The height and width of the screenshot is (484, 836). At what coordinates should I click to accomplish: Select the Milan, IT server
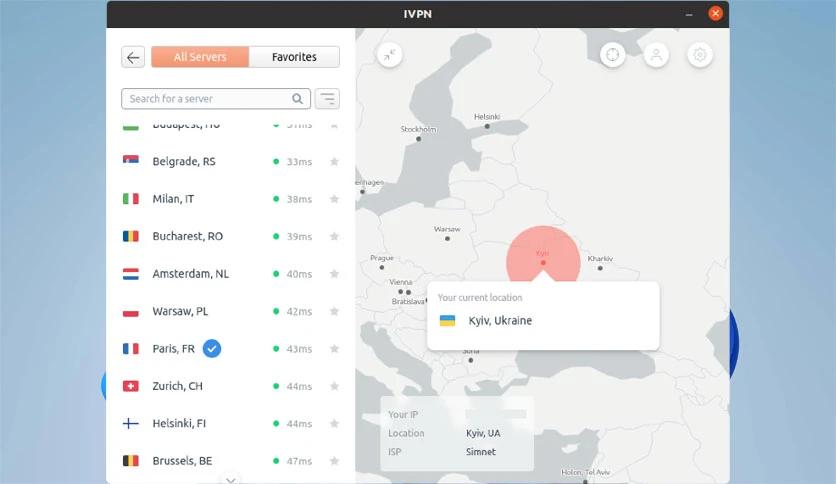coord(230,199)
